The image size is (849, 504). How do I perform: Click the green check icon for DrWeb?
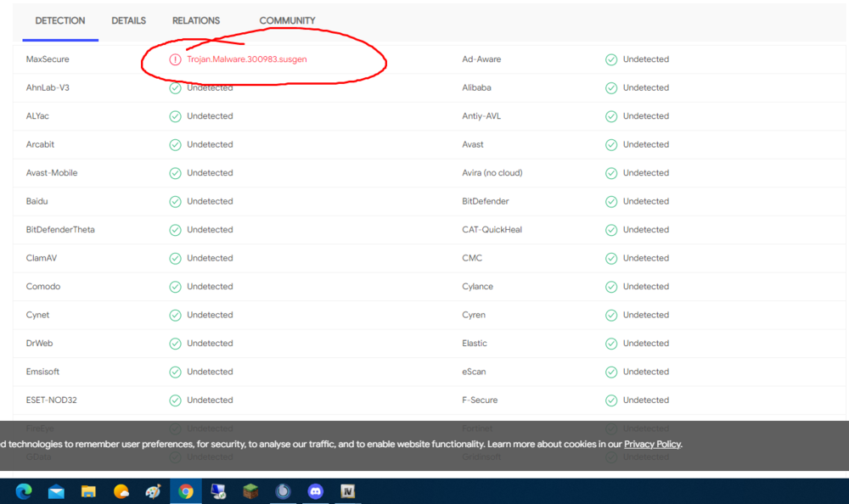point(175,344)
